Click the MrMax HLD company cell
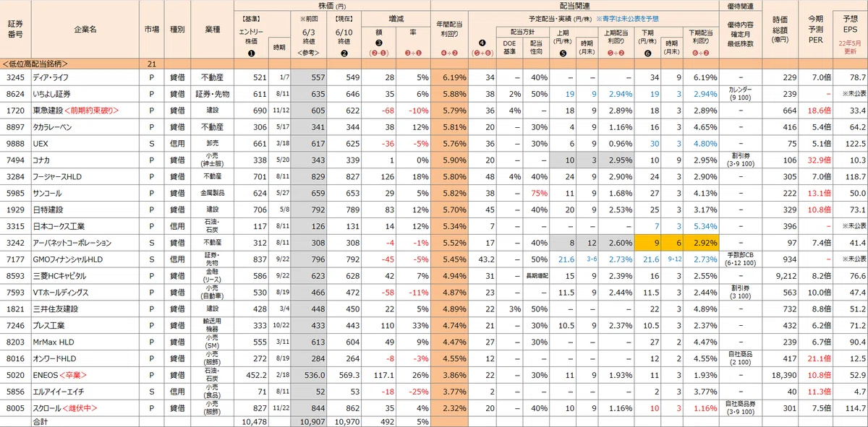Screen dimensions: 868x427 (85, 342)
